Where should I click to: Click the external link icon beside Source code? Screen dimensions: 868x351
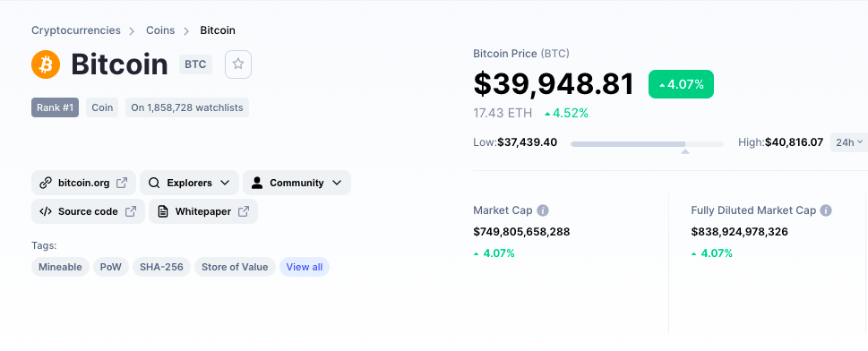pyautogui.click(x=131, y=211)
